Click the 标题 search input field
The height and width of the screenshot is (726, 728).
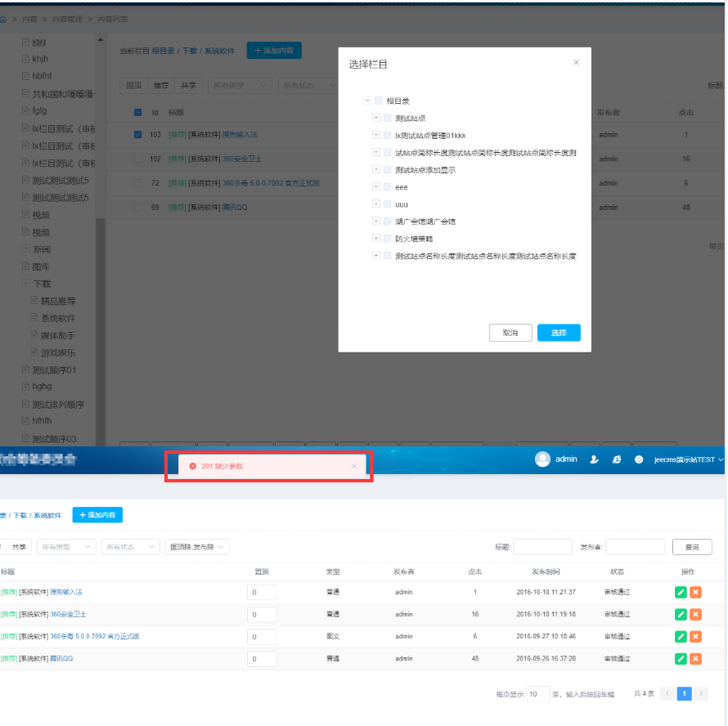click(542, 547)
